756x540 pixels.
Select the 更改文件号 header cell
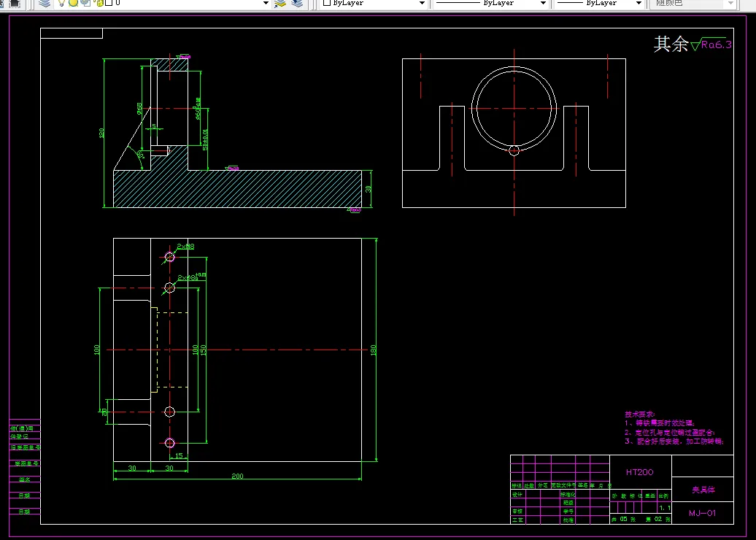(x=563, y=485)
